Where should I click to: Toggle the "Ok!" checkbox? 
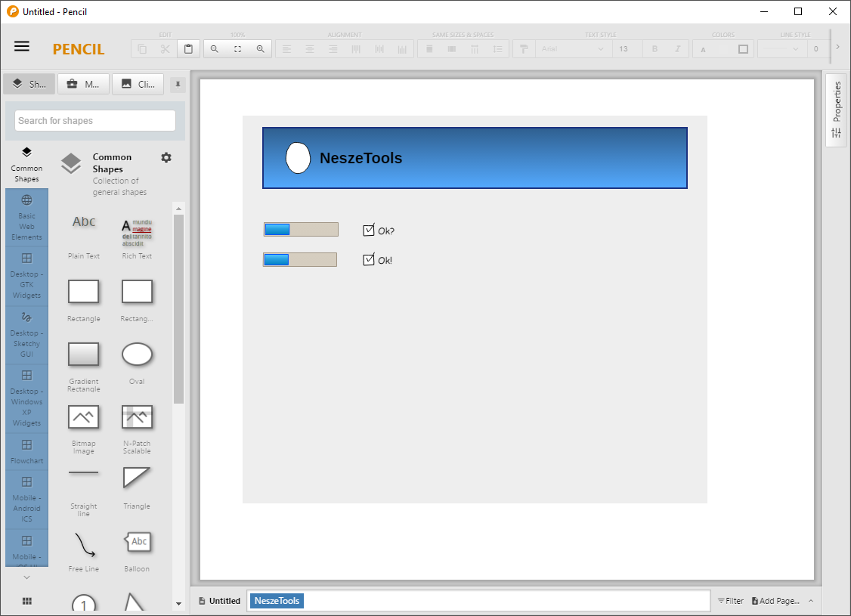(x=369, y=260)
